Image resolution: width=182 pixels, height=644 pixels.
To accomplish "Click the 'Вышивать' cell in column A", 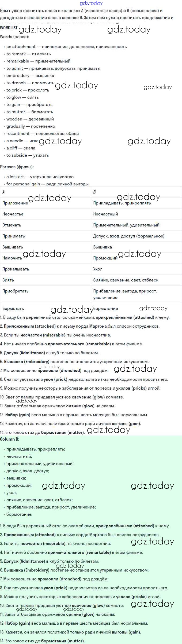I will [13, 247].
